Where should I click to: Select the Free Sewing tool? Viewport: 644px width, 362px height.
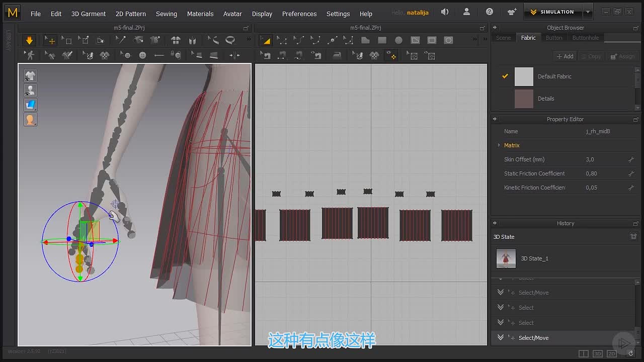tap(298, 55)
